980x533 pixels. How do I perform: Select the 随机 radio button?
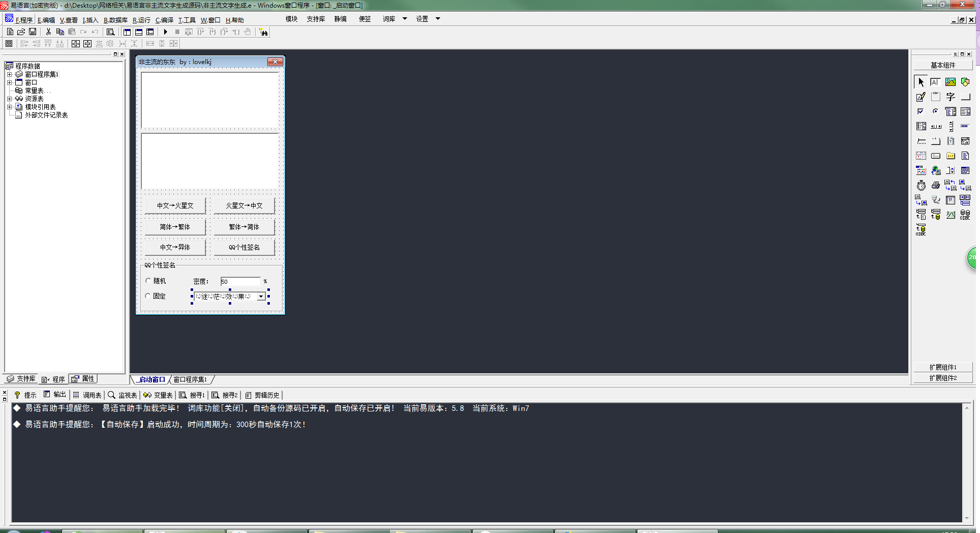[148, 281]
